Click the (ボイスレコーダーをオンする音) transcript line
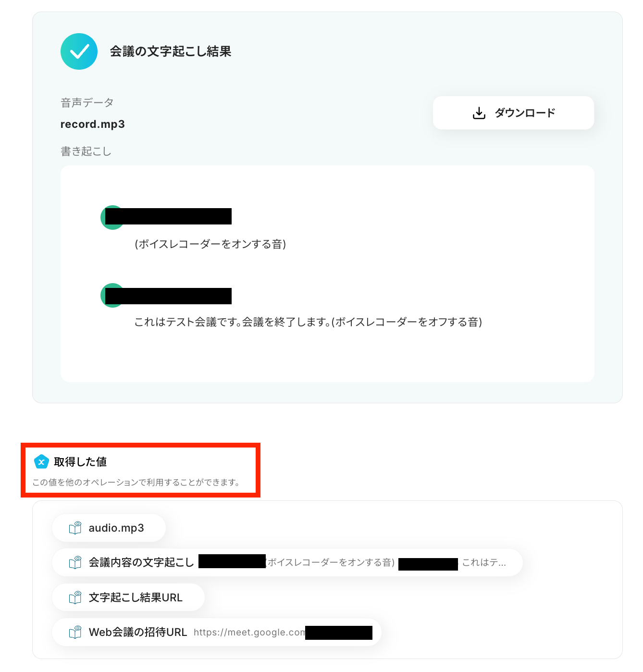Image resolution: width=643 pixels, height=672 pixels. pos(210,244)
